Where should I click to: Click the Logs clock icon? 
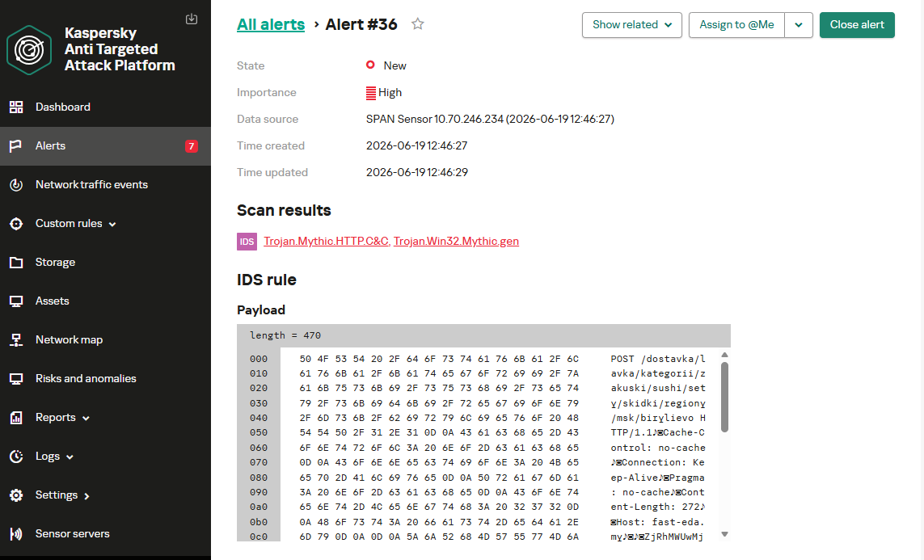click(16, 457)
